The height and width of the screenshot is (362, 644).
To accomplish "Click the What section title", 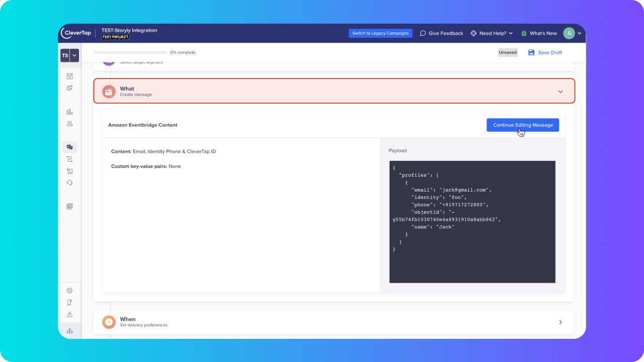I will [x=127, y=88].
